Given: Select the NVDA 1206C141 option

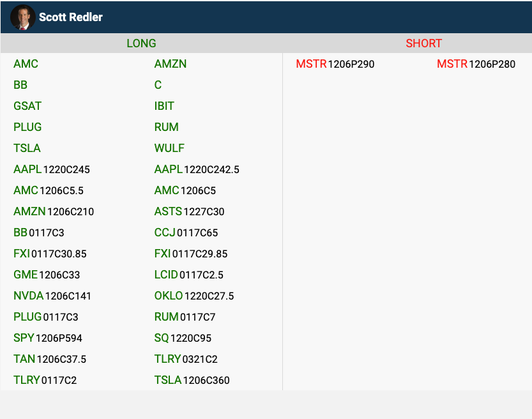Looking at the screenshot, I should [x=52, y=296].
